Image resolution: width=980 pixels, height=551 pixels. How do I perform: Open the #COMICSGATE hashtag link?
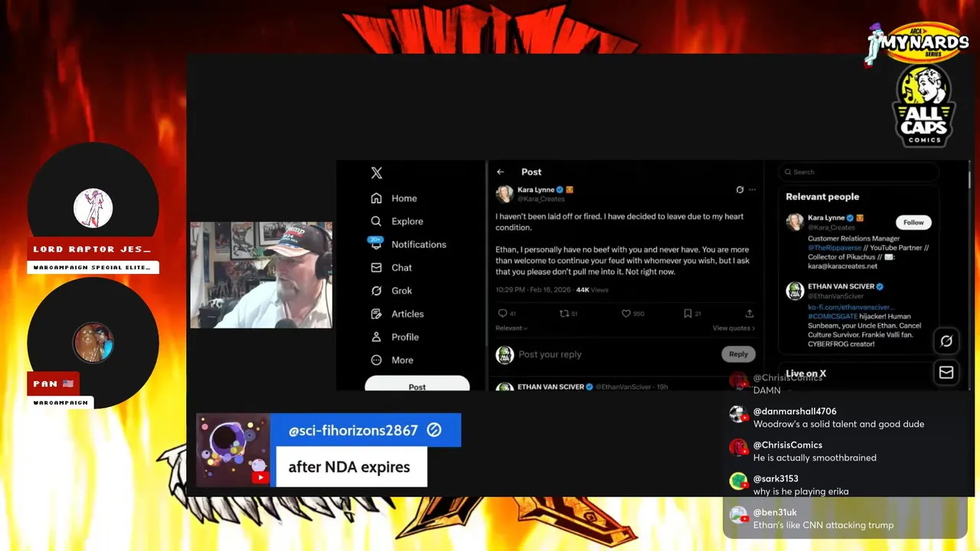point(835,316)
